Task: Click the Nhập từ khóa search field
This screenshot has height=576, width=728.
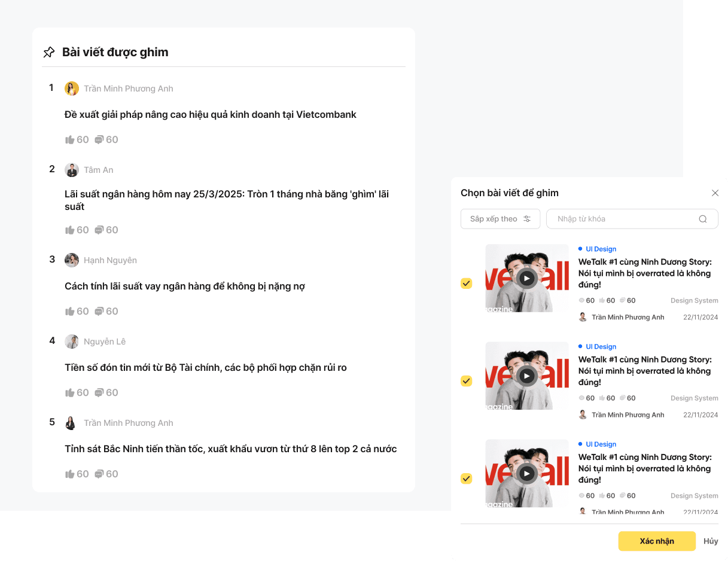Action: [632, 219]
